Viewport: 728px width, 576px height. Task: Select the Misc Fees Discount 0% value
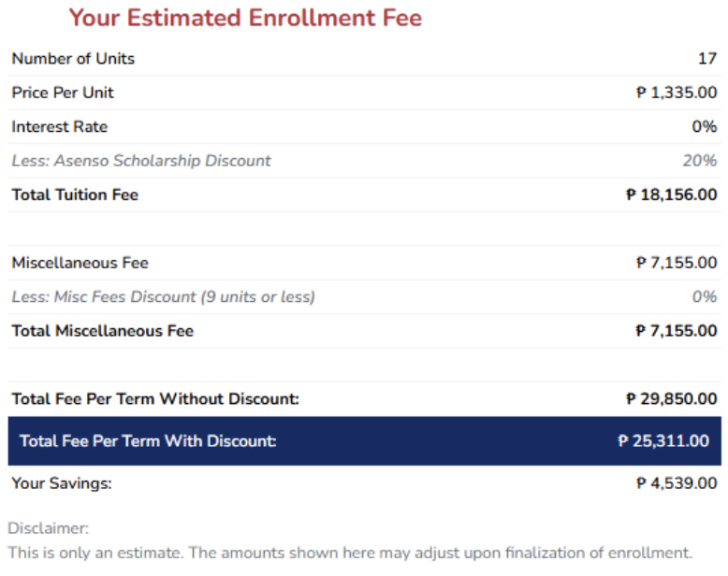click(705, 296)
